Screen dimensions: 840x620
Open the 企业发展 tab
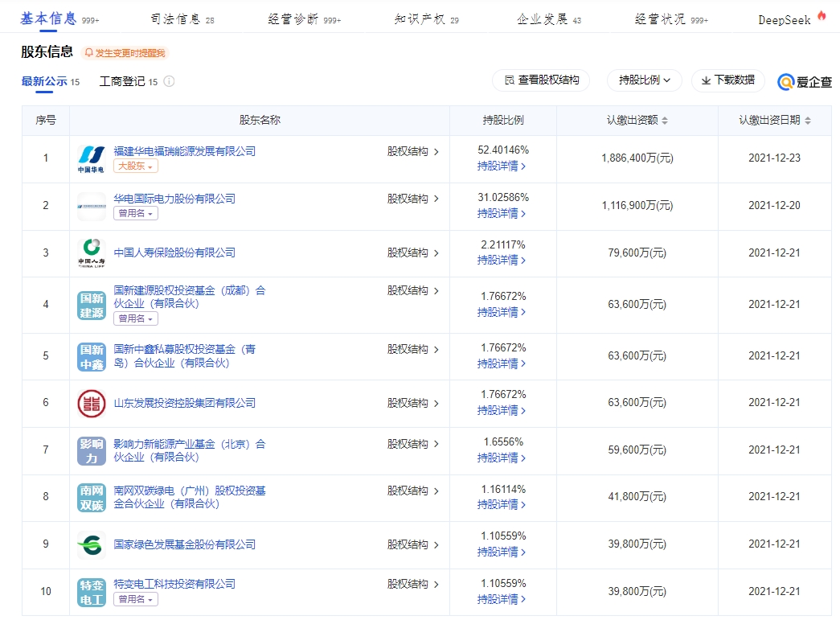548,19
